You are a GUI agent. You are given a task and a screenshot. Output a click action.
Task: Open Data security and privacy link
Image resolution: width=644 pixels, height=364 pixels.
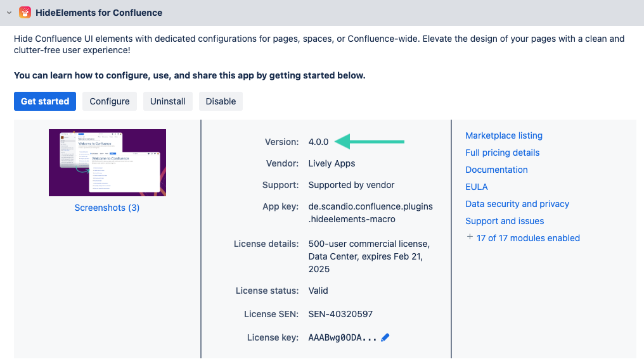[x=517, y=204]
